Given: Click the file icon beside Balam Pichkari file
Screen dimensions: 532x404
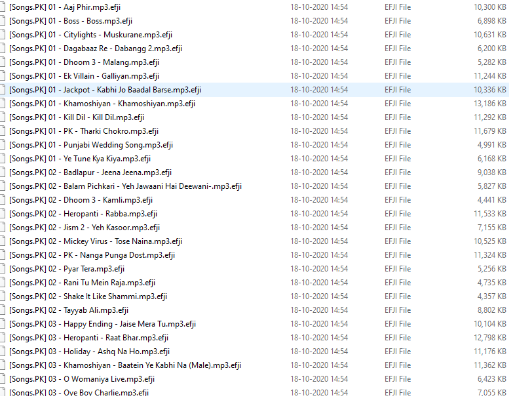Looking at the screenshot, I should click(x=3, y=186).
